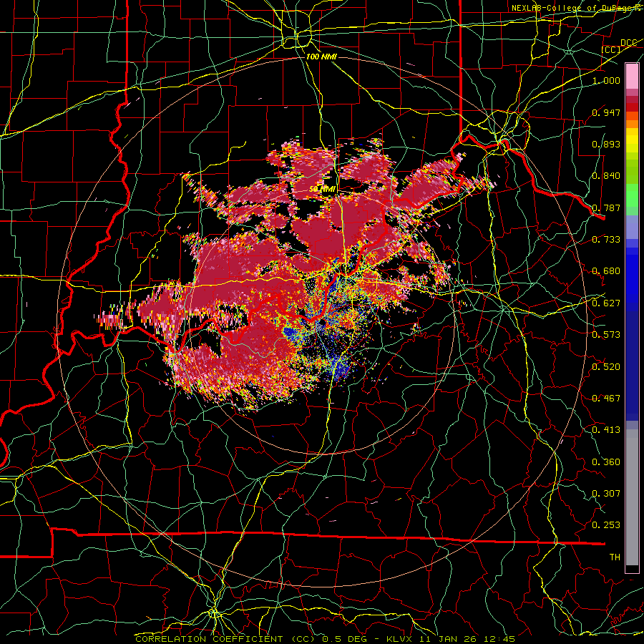644x644 pixels.
Task: Click the [CC] label above the color scale
Action: point(611,49)
